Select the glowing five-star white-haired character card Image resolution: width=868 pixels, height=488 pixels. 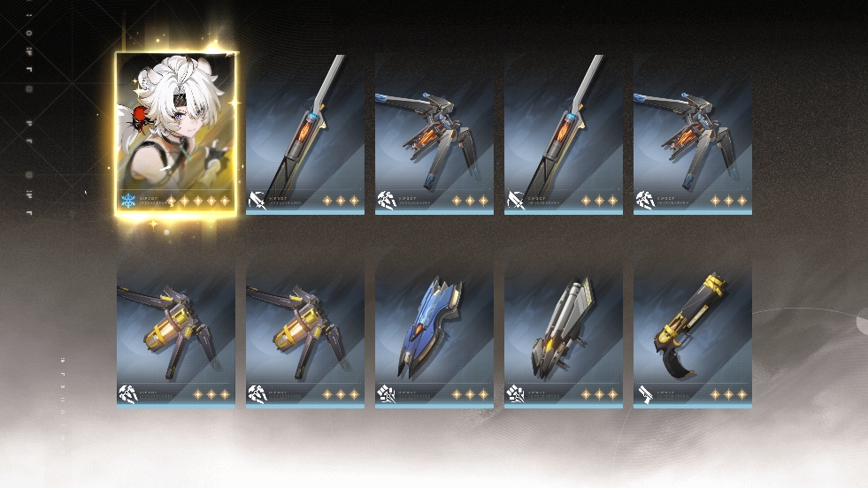[x=176, y=133]
